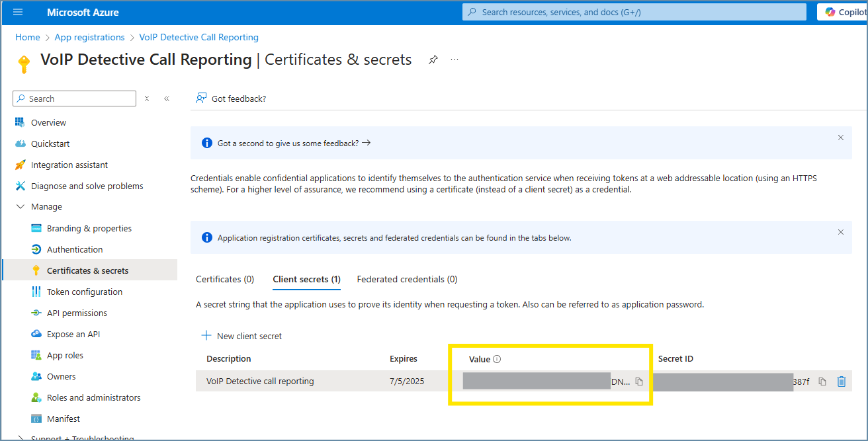The image size is (868, 441).
Task: Open Quickstart in sidebar
Action: pyautogui.click(x=50, y=143)
